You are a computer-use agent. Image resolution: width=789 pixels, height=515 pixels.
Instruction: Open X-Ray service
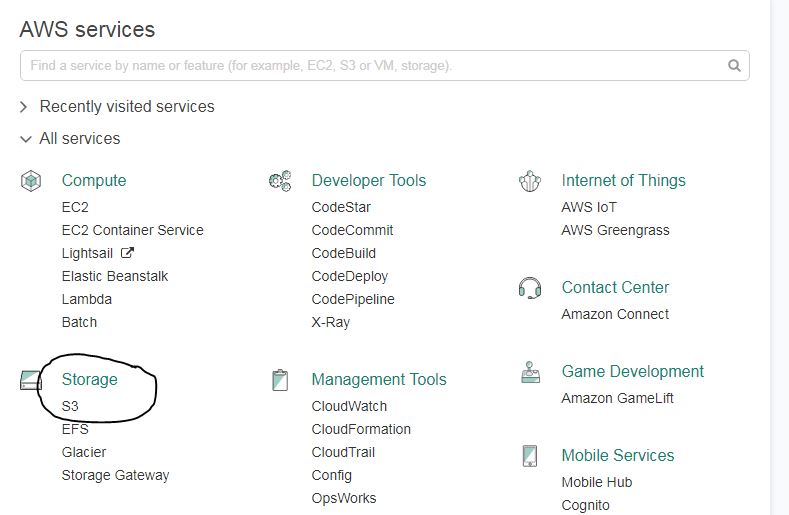(x=331, y=322)
